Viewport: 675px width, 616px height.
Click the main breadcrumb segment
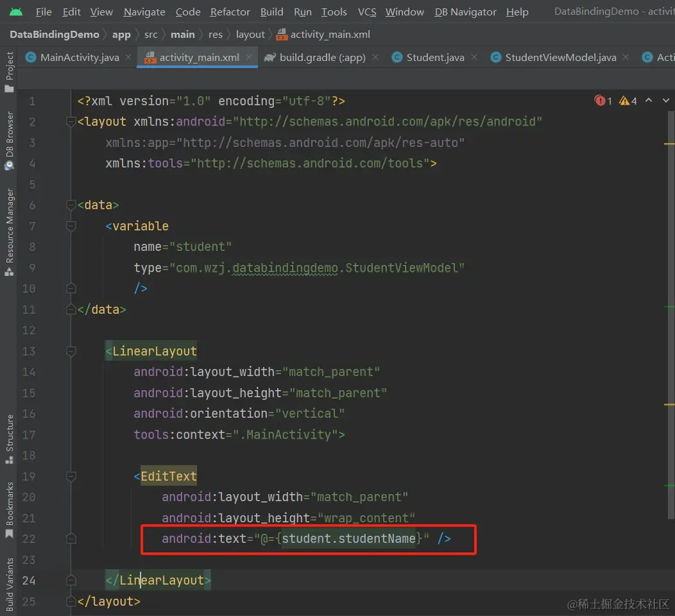[182, 35]
